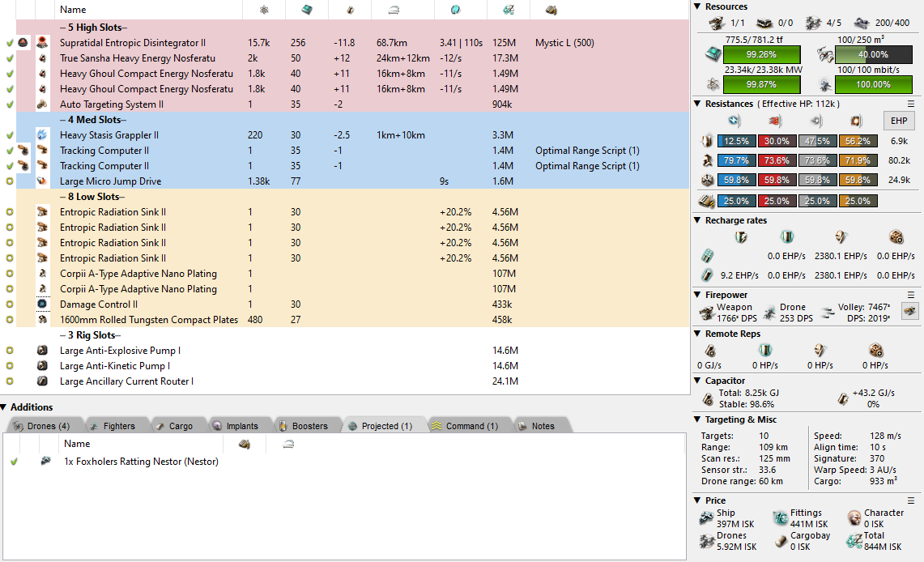This screenshot has width=924, height=562.
Task: Toggle state of True Sansha Heavy Energy Nosferatu
Action: tap(10, 58)
